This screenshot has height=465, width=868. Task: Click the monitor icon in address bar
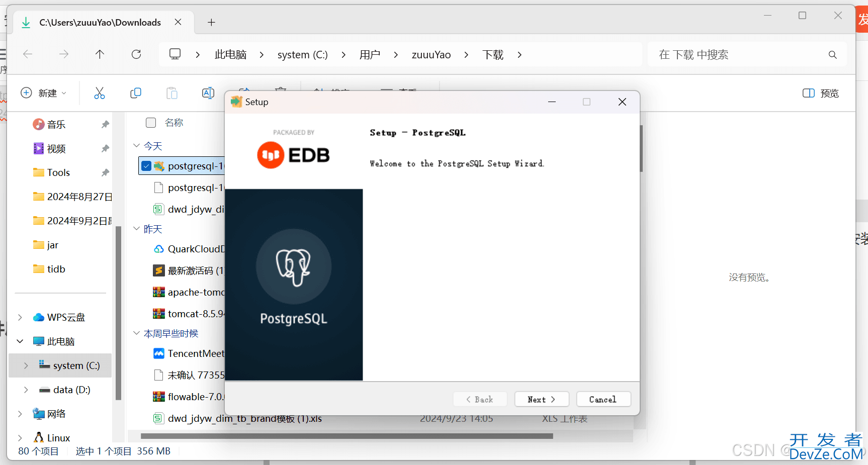coord(175,54)
